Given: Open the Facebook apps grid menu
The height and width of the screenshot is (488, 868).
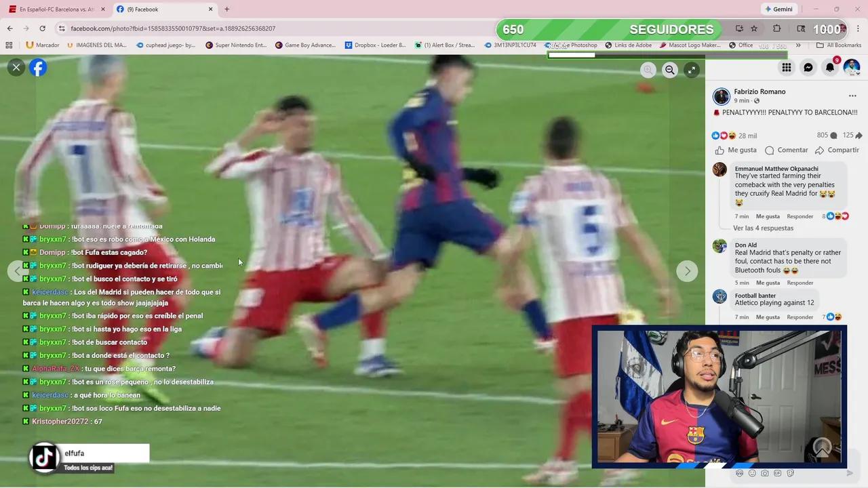Looking at the screenshot, I should pos(787,67).
